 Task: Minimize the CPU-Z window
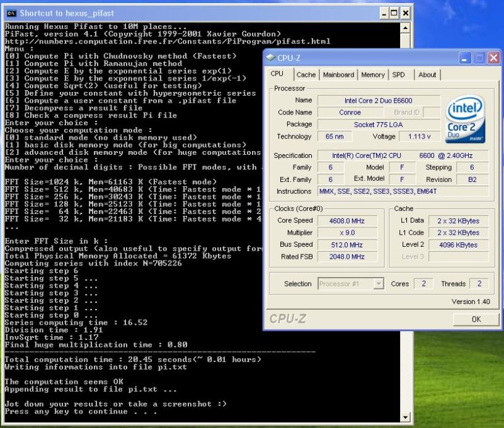[x=464, y=58]
